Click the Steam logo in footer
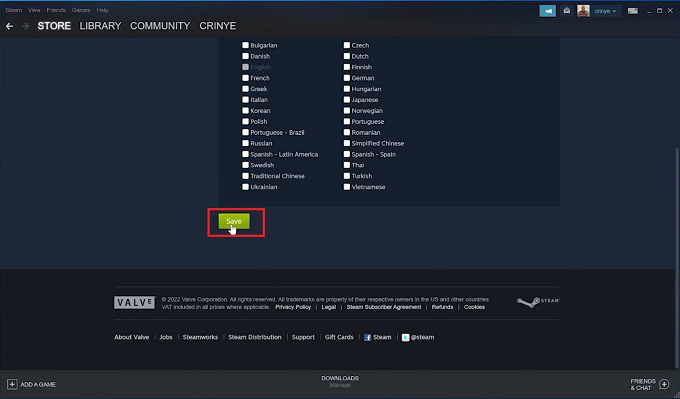 coord(538,302)
